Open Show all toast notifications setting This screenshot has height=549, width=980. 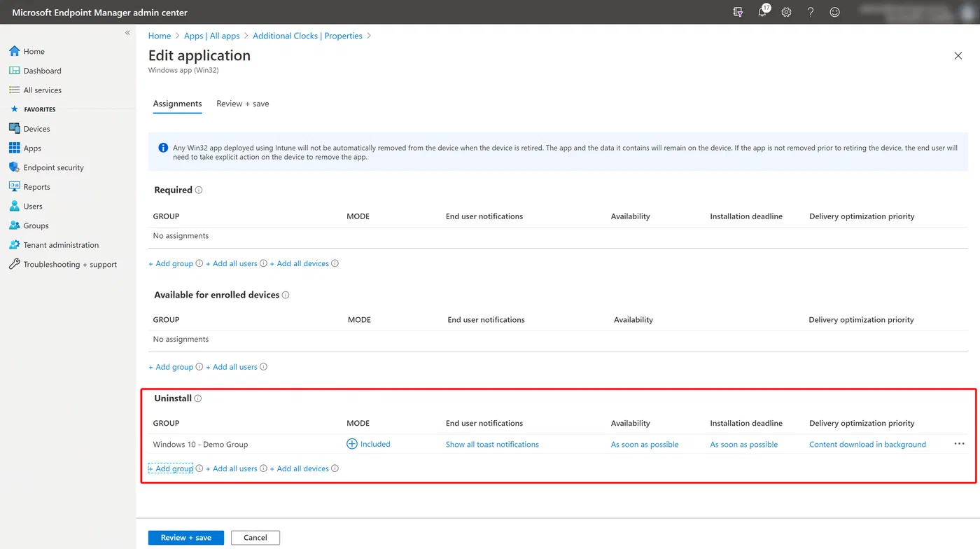pyautogui.click(x=492, y=444)
